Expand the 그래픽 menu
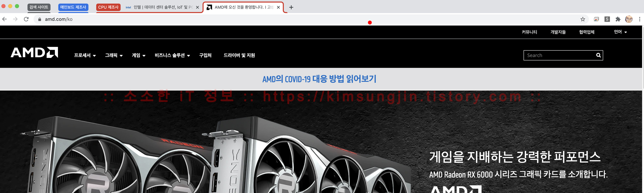This screenshot has width=644, height=193. [x=114, y=55]
